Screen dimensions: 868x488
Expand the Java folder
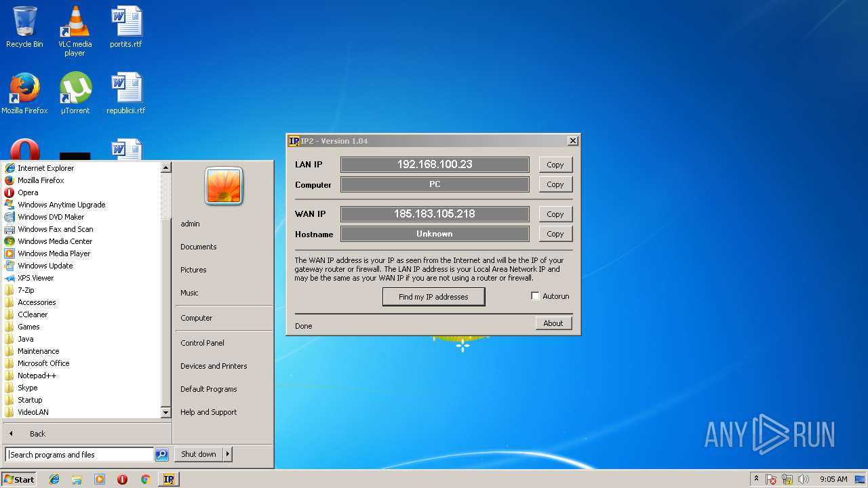point(25,339)
